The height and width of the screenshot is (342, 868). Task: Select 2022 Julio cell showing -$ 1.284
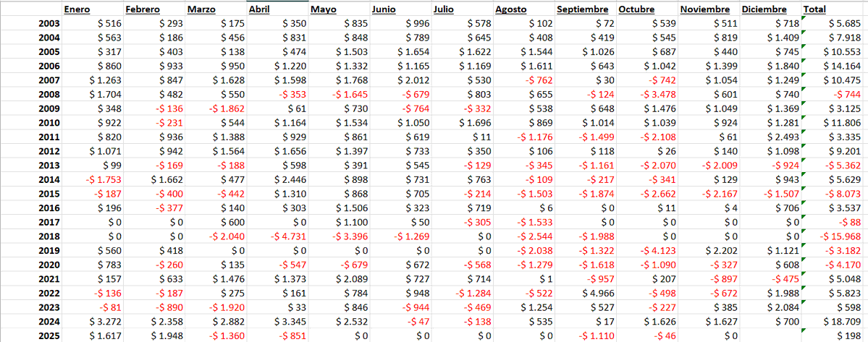tap(462, 294)
